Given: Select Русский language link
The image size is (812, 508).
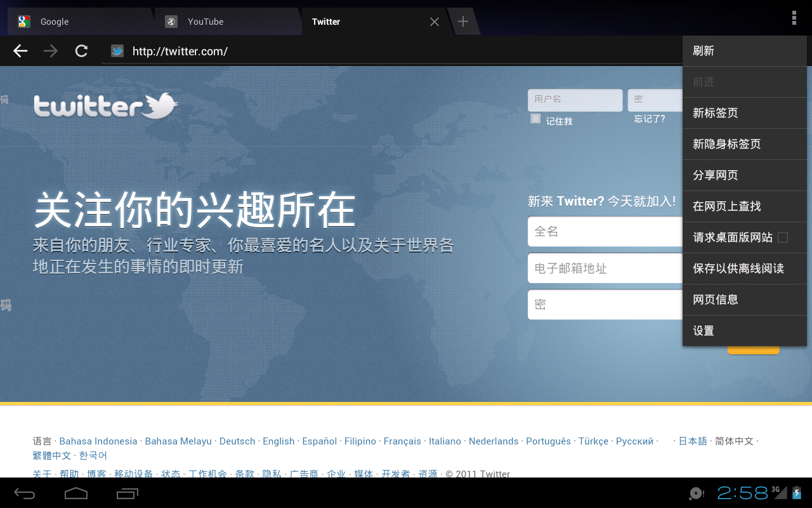Looking at the screenshot, I should point(634,441).
